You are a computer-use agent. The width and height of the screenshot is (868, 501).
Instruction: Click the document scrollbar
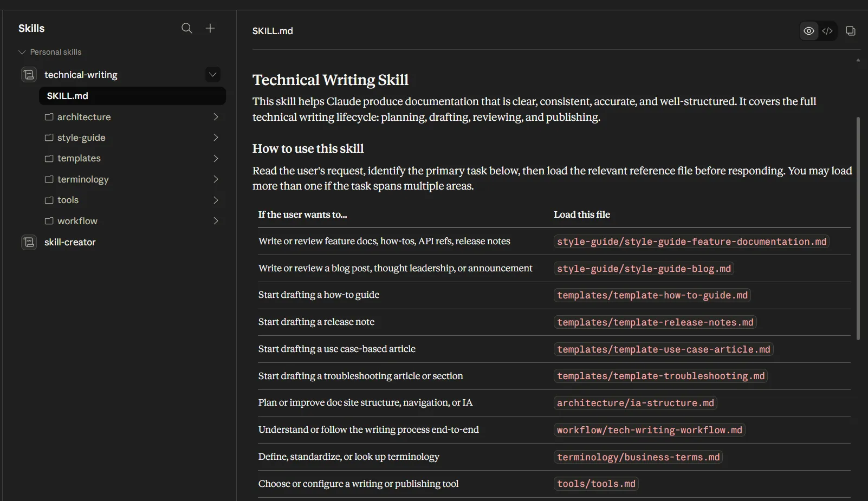tap(858, 226)
